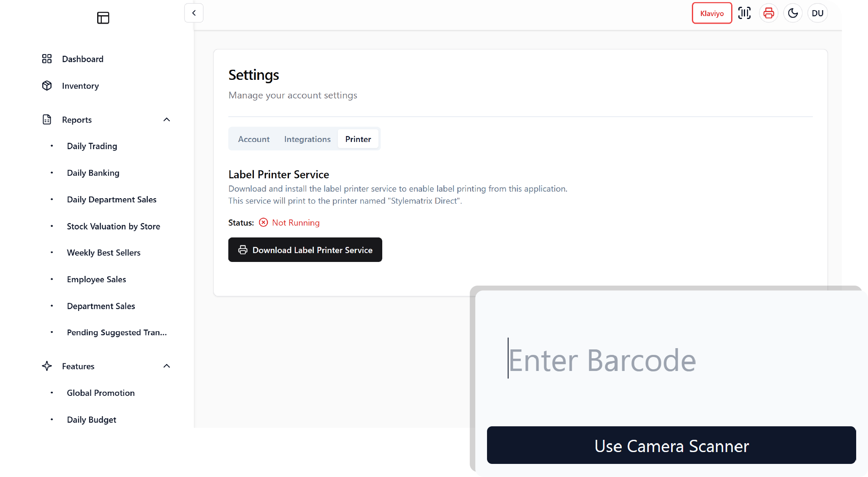Collapse the Reports section chevron
868x477 pixels.
tap(167, 120)
